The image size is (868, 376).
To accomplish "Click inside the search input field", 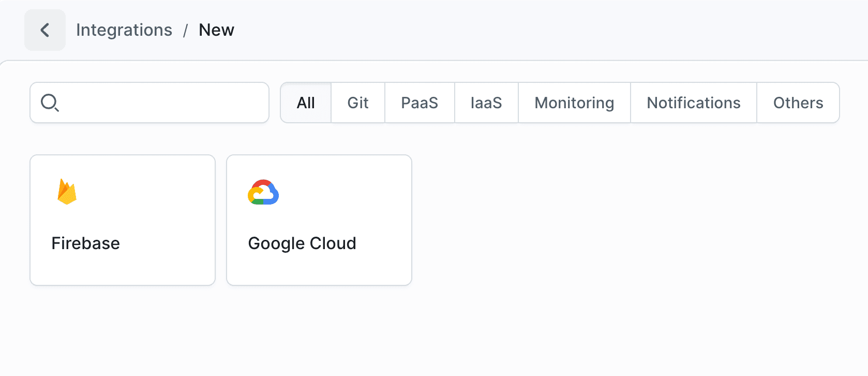I will coord(155,103).
